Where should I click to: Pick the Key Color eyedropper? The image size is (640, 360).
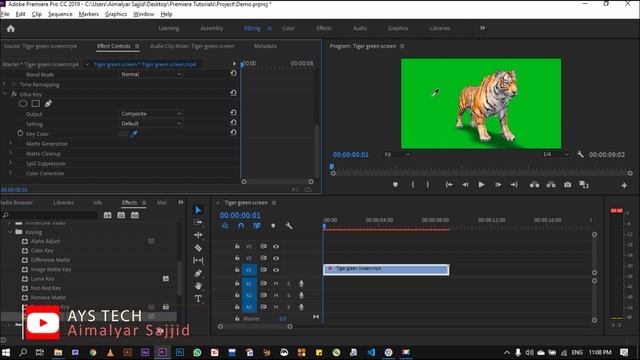tap(134, 133)
